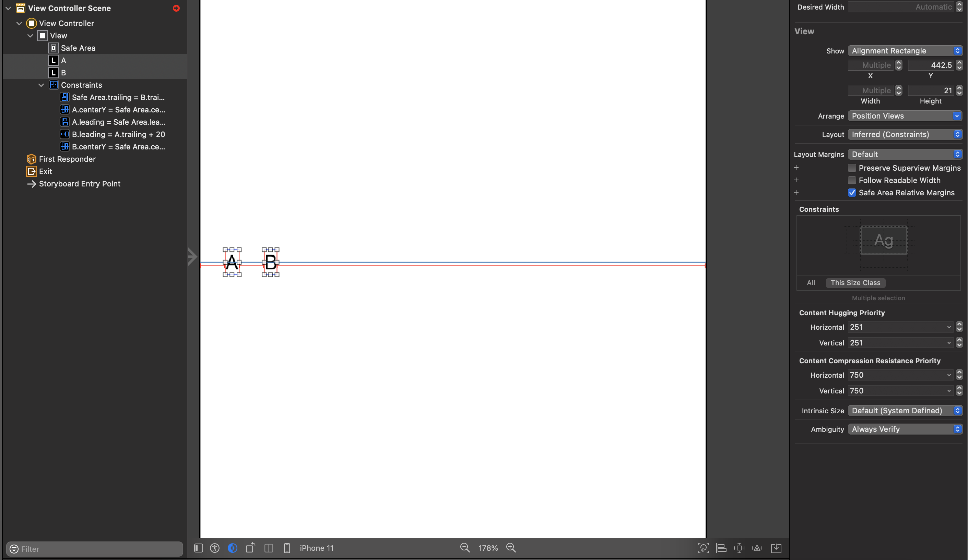Click the zoom out magnifier icon
This screenshot has height=560, width=968.
coord(465,548)
